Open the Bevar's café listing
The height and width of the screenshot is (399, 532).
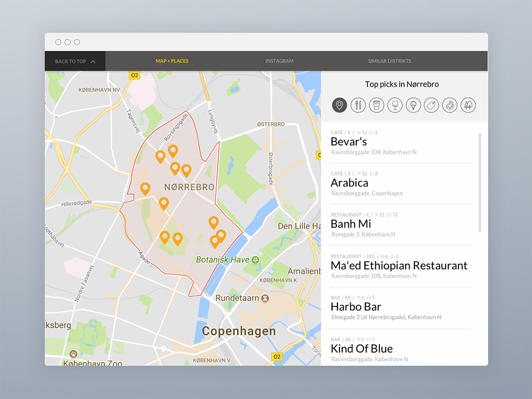349,142
